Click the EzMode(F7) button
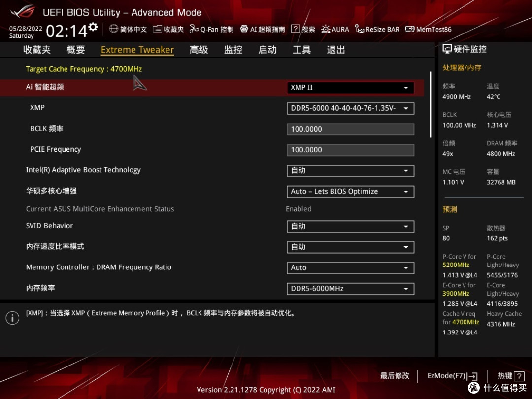Image resolution: width=532 pixels, height=399 pixels. (452, 376)
